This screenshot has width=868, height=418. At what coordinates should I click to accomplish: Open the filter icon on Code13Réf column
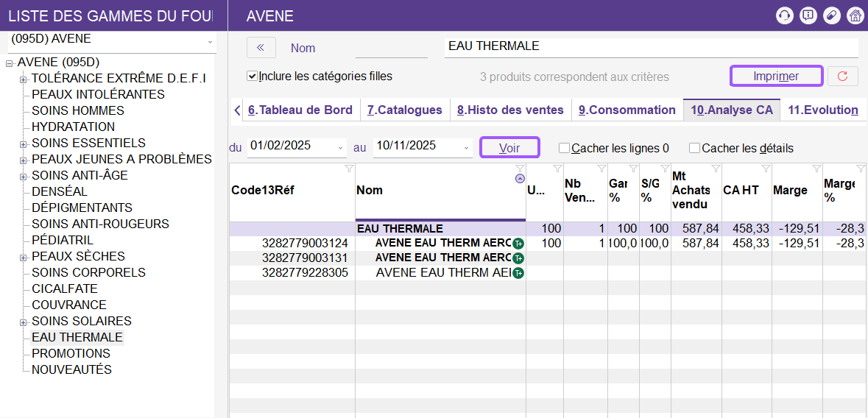click(349, 169)
